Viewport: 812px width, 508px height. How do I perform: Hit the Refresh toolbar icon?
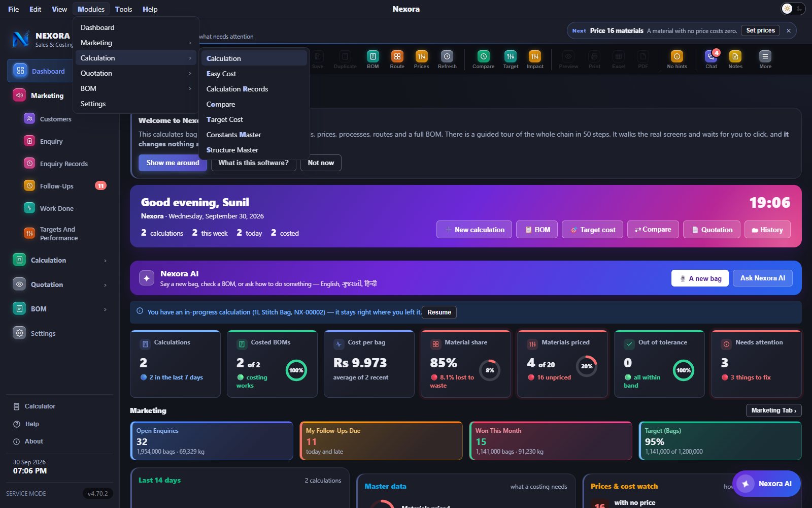point(447,59)
